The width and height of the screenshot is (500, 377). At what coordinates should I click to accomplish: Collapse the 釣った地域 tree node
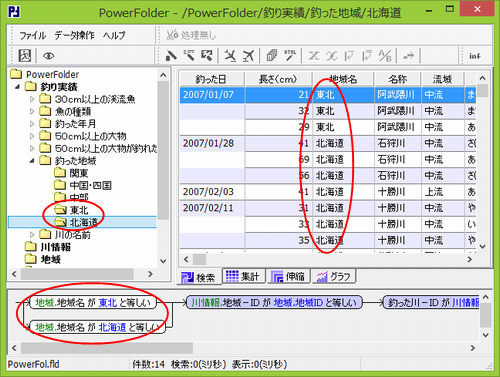[32, 161]
